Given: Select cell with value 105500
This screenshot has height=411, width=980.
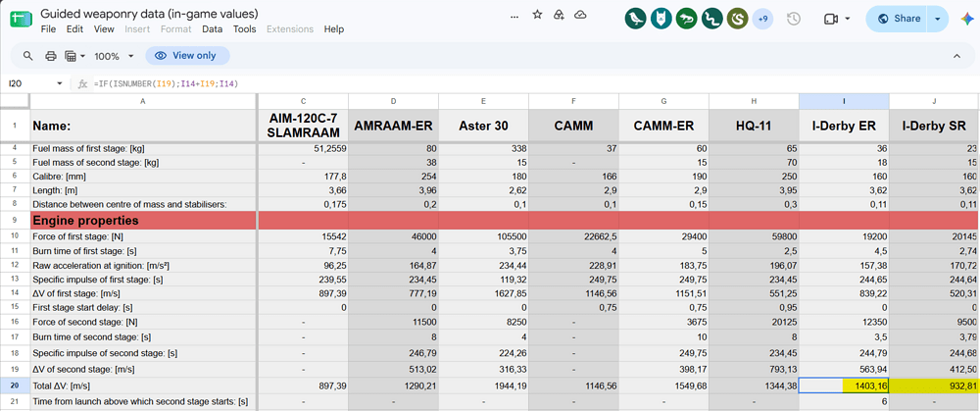Looking at the screenshot, I should (483, 237).
